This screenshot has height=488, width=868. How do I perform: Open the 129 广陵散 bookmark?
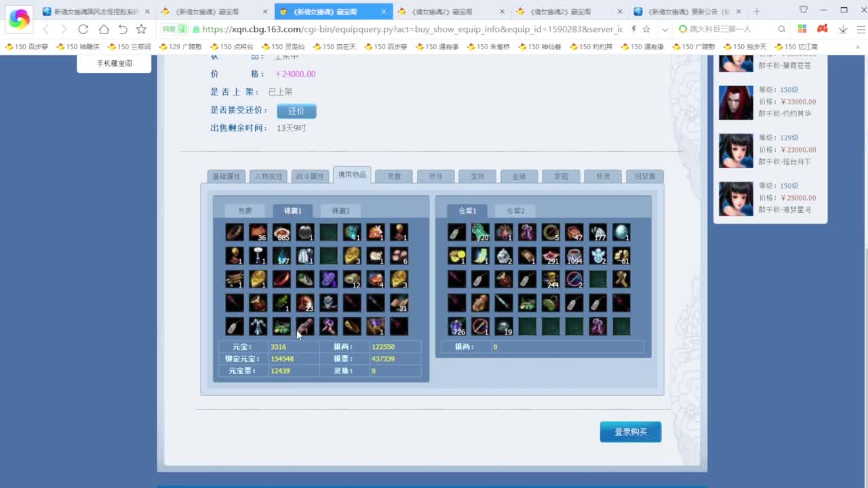tap(180, 46)
